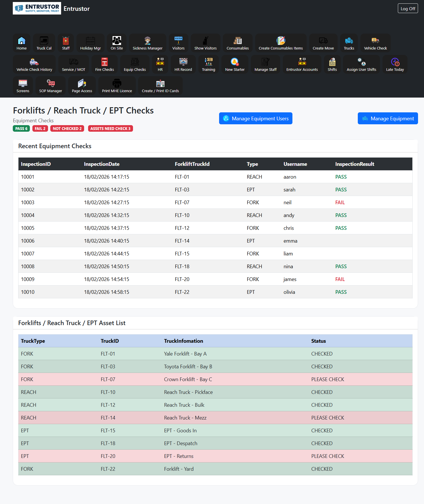
Task: Click Yale Forklift - Bay A entry
Action: coord(185,354)
